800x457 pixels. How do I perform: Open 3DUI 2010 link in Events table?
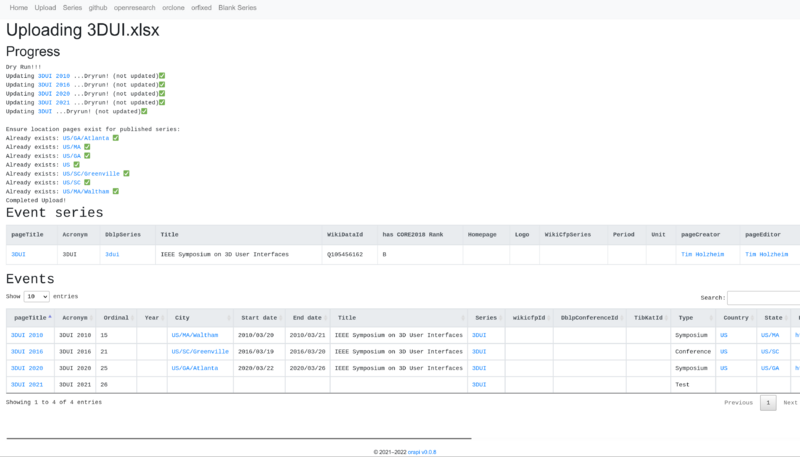pyautogui.click(x=27, y=336)
